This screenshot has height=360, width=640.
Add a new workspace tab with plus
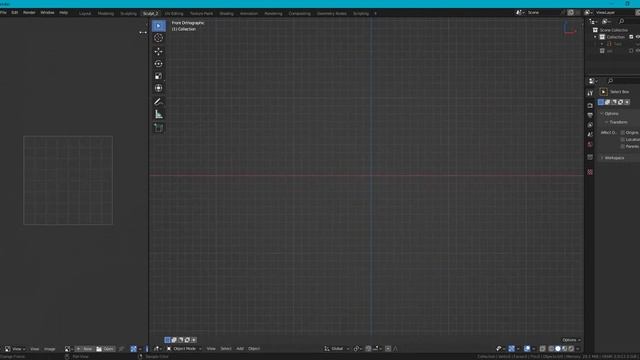[x=376, y=13]
